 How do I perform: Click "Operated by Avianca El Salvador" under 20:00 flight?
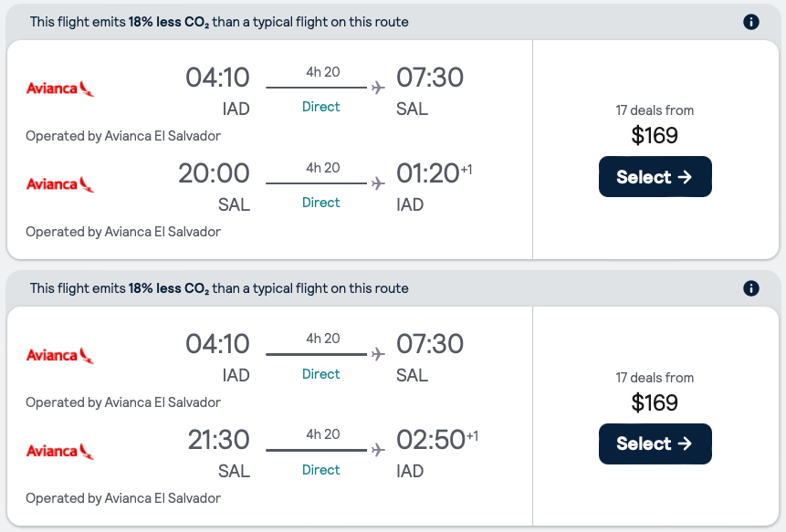123,232
